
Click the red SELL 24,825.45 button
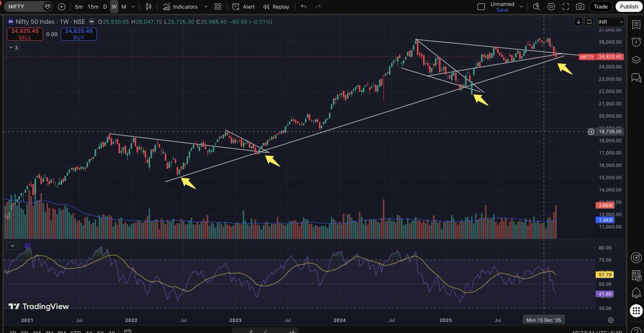[25, 34]
